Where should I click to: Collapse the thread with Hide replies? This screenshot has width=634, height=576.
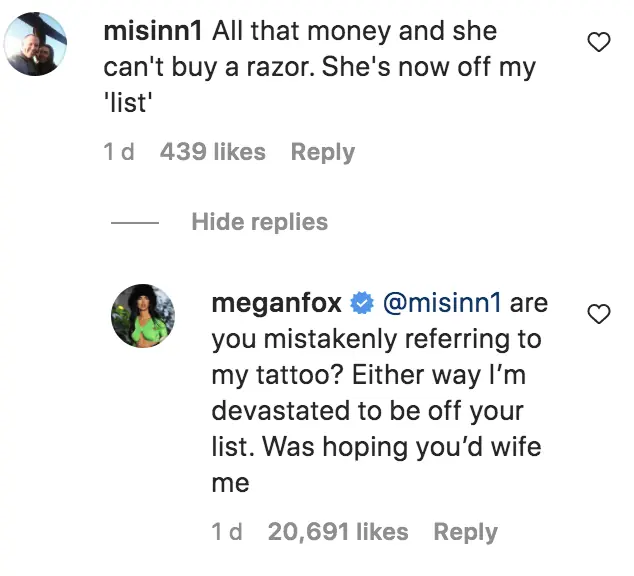pyautogui.click(x=259, y=221)
